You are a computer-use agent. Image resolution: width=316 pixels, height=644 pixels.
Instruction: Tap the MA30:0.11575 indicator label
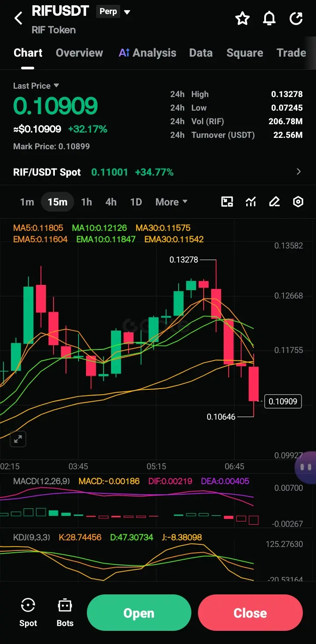click(163, 228)
